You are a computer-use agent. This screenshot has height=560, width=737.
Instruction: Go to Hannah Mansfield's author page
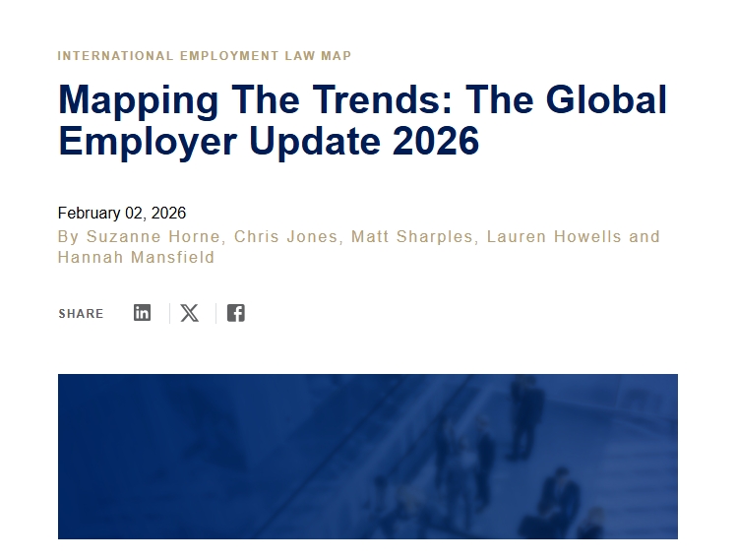pos(136,258)
